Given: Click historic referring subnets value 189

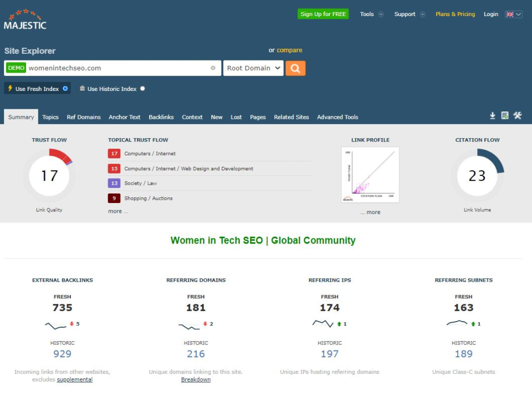Looking at the screenshot, I should tap(463, 353).
